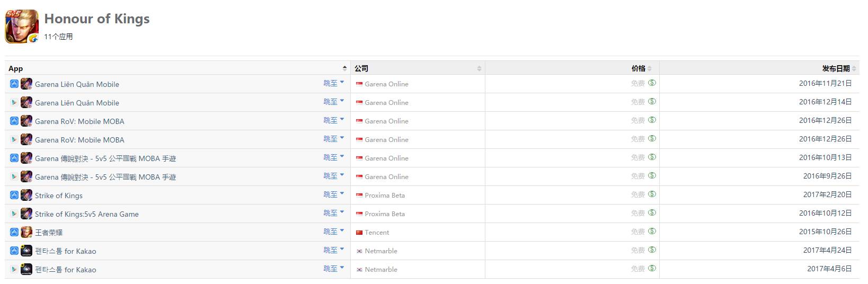Open the 王者荣耀 app link
Image resolution: width=868 pixels, height=284 pixels.
pos(49,233)
